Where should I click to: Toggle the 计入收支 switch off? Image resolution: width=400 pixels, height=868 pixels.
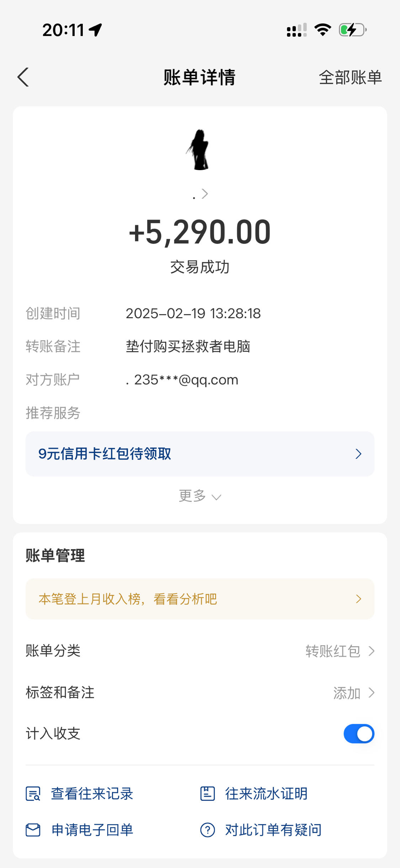[359, 734]
